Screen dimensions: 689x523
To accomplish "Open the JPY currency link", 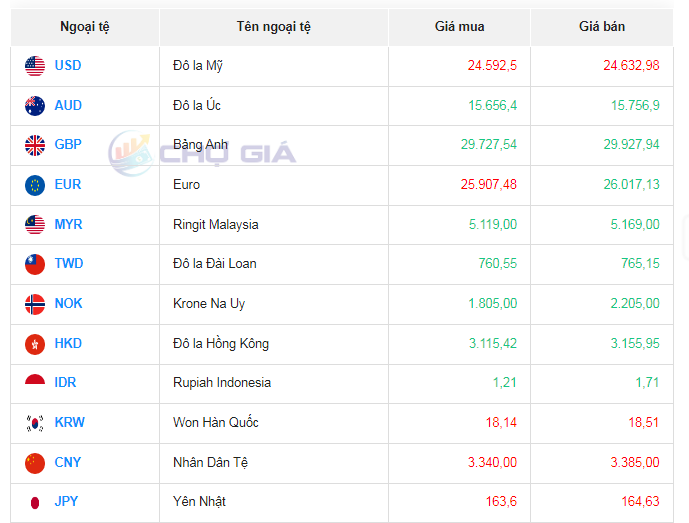I will [x=67, y=502].
